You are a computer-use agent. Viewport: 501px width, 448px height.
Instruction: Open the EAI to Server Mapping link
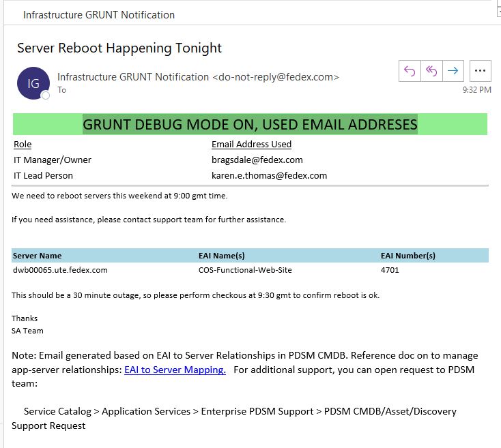(x=175, y=370)
